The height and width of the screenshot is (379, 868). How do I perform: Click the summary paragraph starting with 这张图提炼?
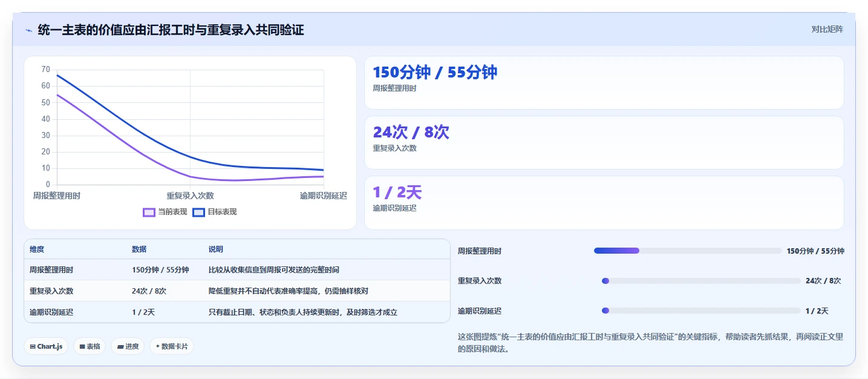pyautogui.click(x=650, y=343)
